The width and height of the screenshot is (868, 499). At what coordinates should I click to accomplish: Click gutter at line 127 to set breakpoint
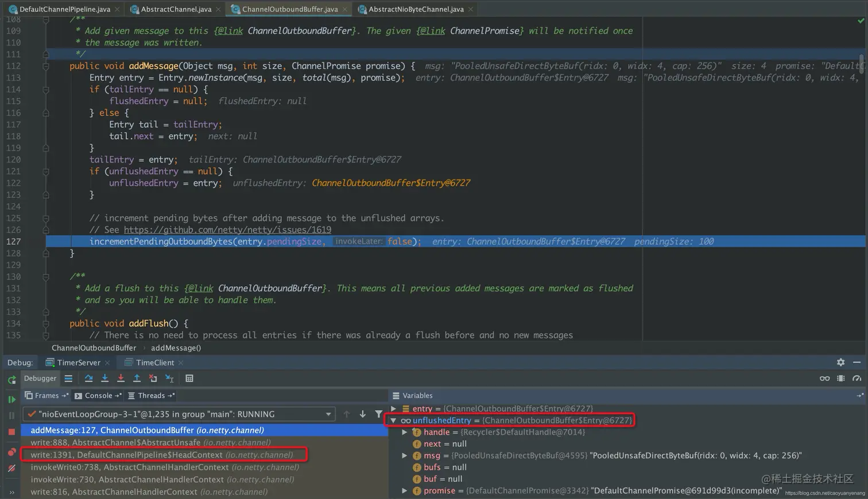point(34,242)
